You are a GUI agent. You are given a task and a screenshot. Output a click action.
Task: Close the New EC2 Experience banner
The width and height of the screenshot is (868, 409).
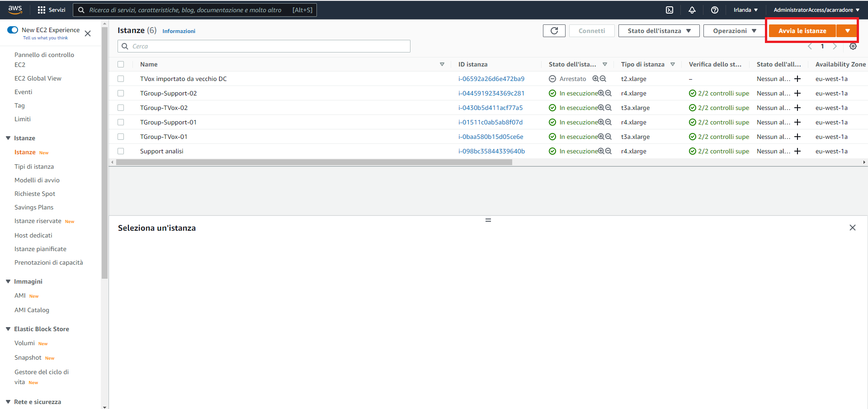pos(88,33)
